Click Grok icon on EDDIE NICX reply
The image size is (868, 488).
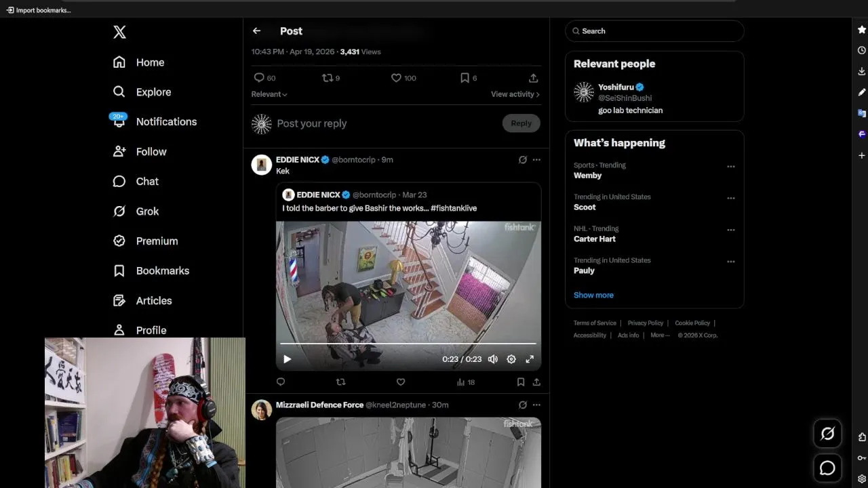[523, 160]
